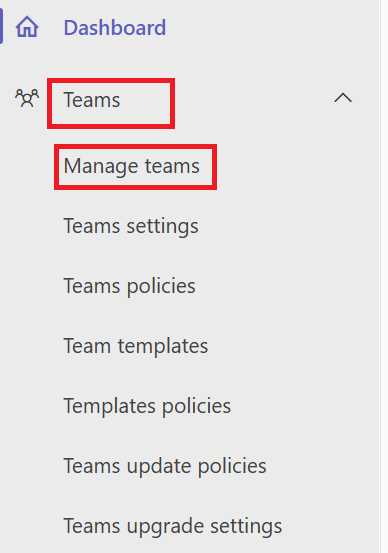Viewport: 388px width, 553px height.
Task: Go to Teams settings
Action: (131, 226)
